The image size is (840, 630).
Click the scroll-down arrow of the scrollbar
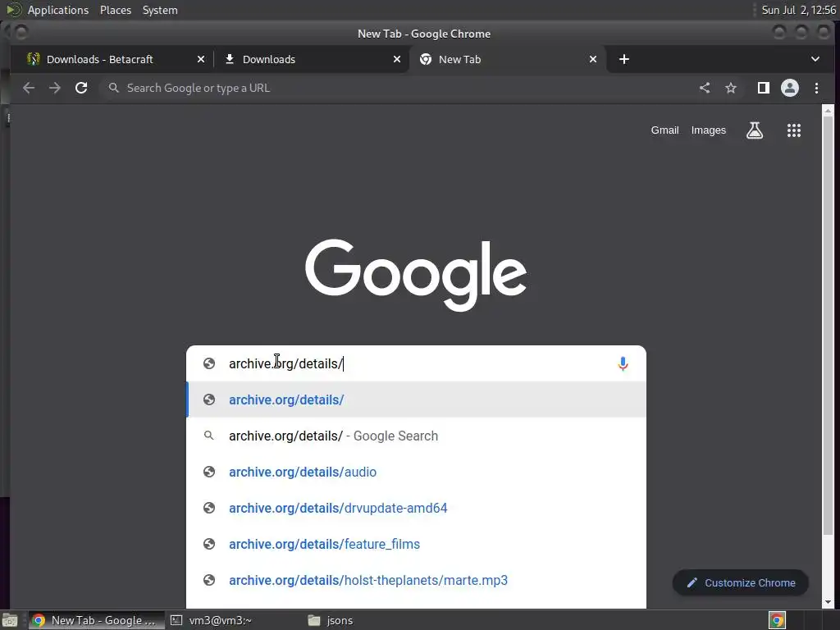point(828,602)
